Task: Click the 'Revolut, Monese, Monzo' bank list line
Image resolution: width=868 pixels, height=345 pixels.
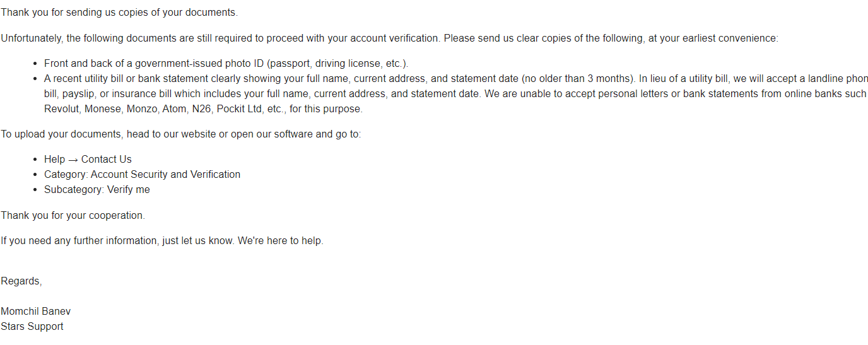Action: coord(204,109)
